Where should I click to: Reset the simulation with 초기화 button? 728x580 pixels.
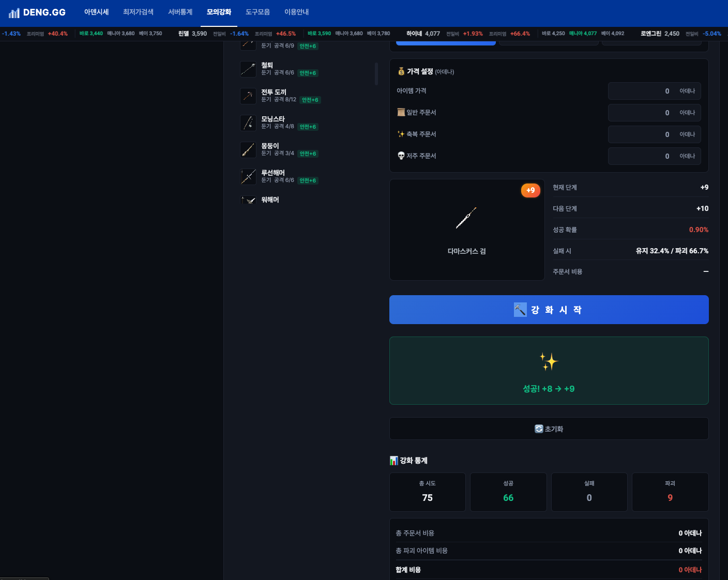549,429
